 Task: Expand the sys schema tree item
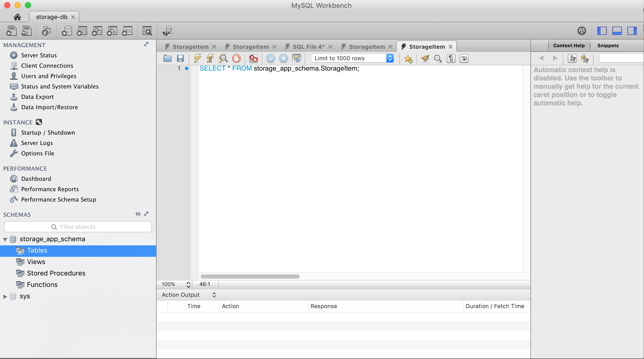click(5, 296)
